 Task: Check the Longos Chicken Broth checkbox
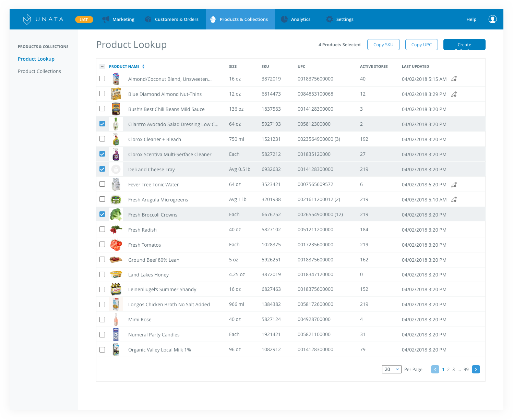[x=102, y=305]
